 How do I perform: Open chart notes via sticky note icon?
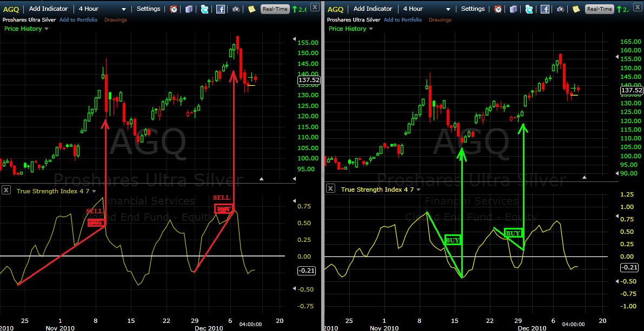coord(252,9)
